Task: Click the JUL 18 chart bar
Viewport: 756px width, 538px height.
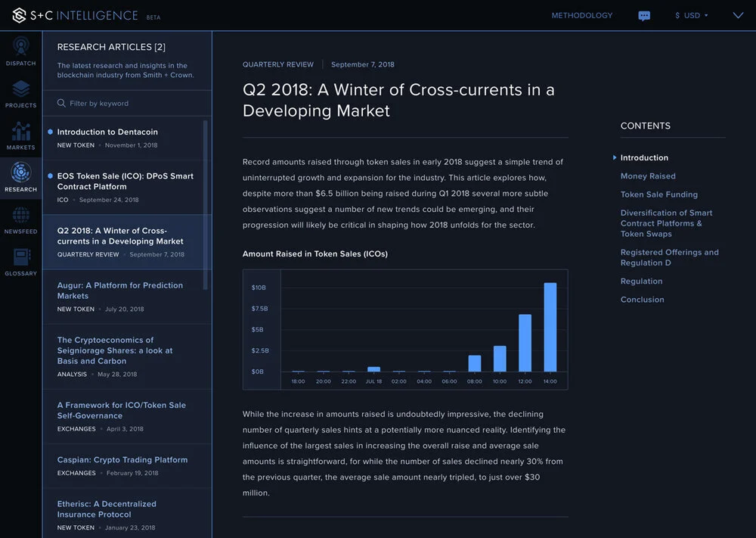Action: [373, 369]
